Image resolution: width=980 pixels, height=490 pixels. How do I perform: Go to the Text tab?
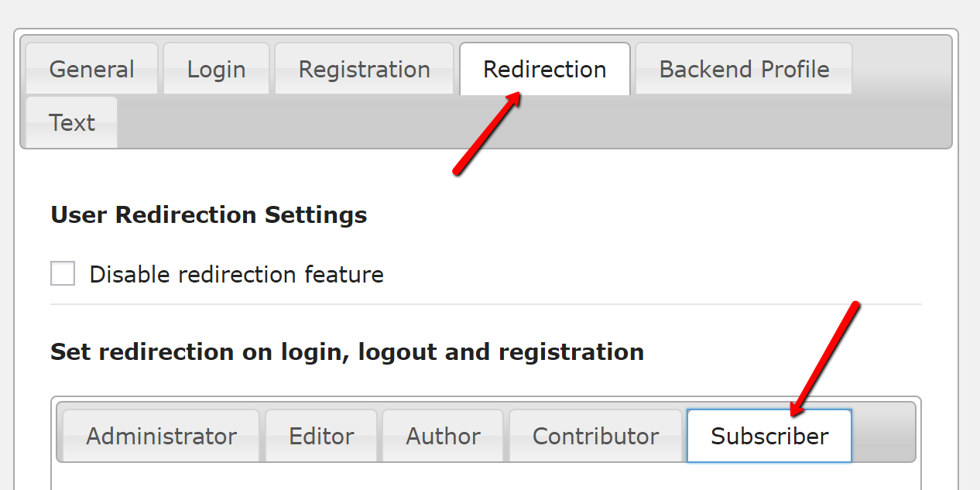(71, 122)
